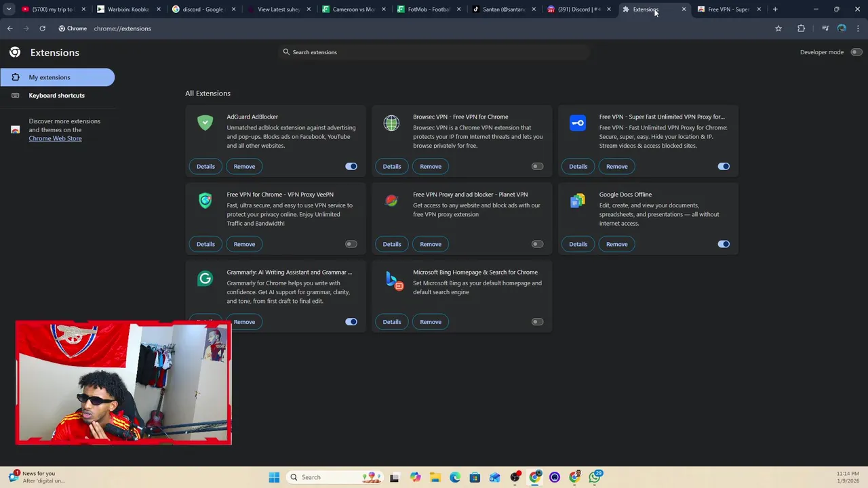Screen dimensions: 868x488
Task: Open the Chrome Web Store link
Action: coord(55,138)
